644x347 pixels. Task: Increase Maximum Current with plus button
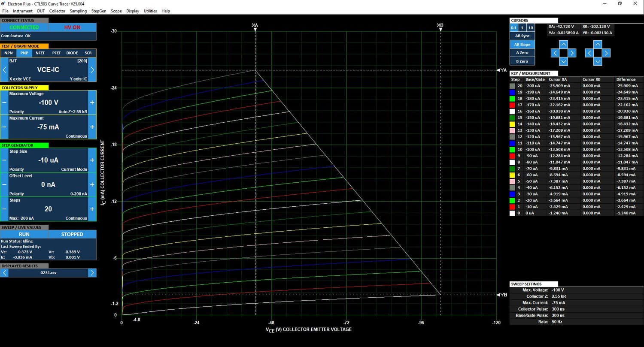tap(92, 127)
